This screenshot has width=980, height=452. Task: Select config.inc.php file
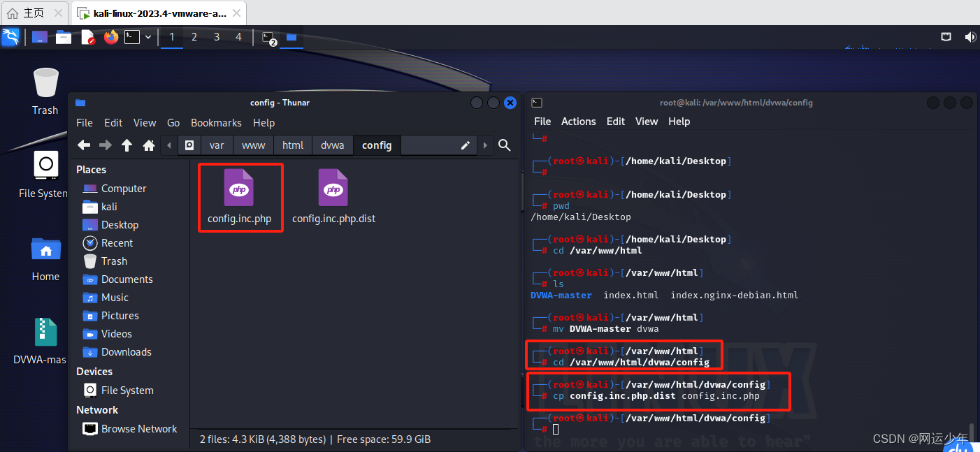click(x=240, y=197)
